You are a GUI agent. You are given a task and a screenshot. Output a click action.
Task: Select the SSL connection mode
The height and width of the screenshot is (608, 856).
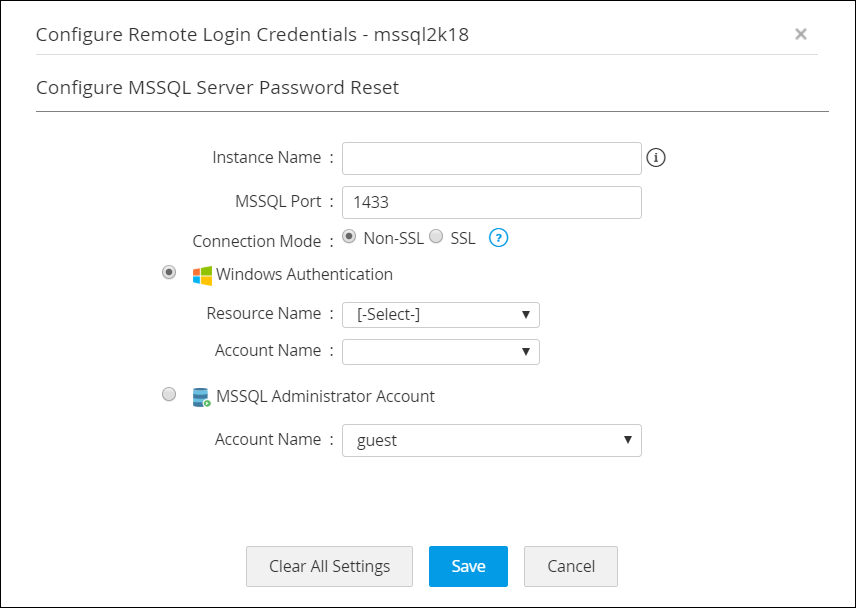click(435, 237)
